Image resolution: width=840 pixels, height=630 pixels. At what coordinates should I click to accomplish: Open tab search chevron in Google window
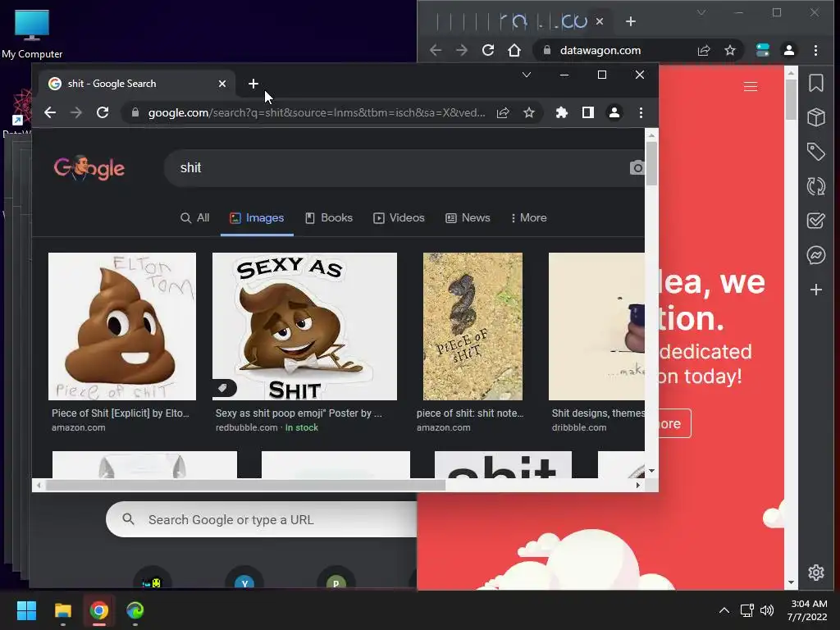[x=527, y=75]
